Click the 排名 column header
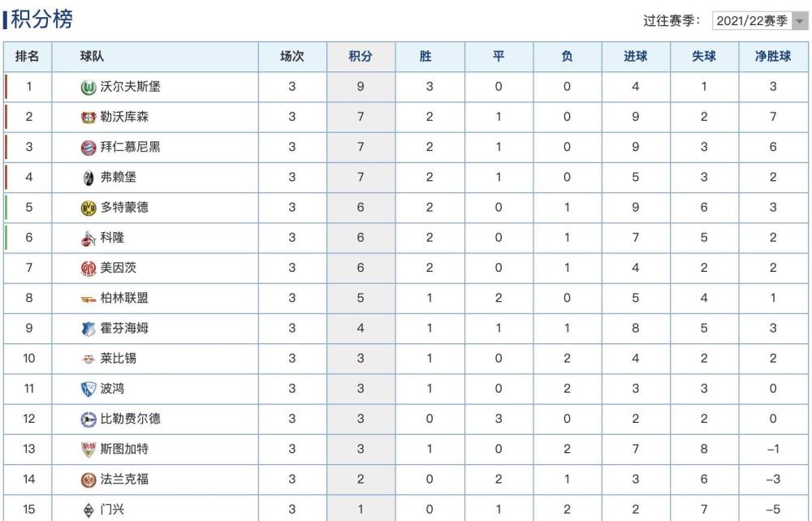 point(28,56)
